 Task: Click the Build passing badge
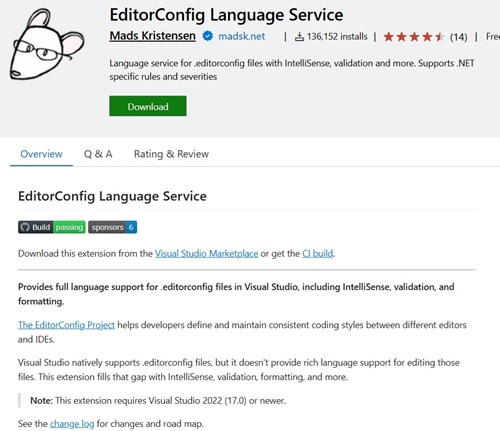(52, 227)
